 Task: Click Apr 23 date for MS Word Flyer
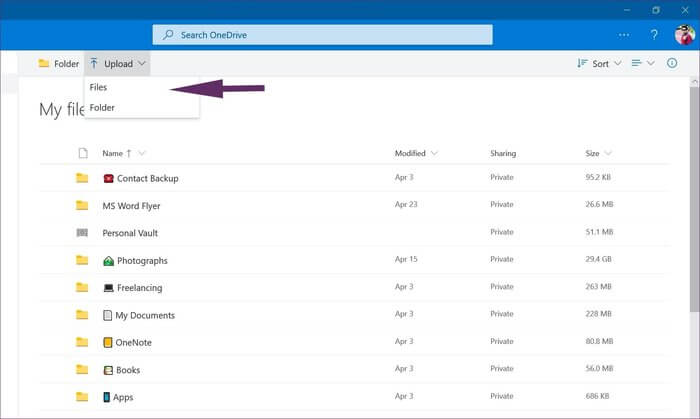click(x=406, y=204)
